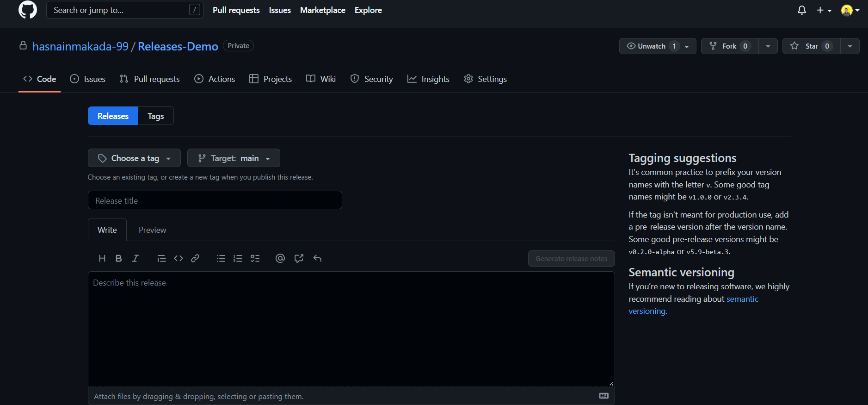This screenshot has width=868, height=405.
Task: Insert a numbered list
Action: 238,258
